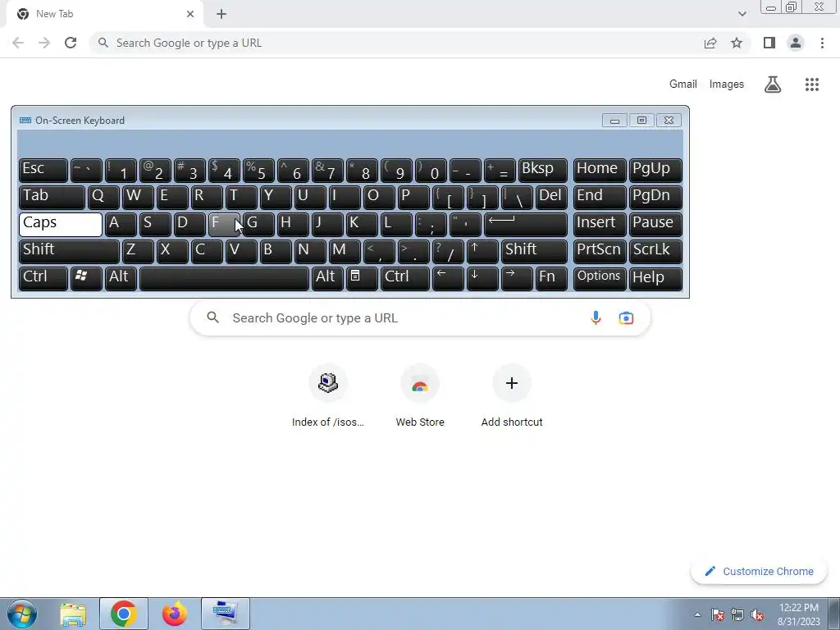Click the On-Screen Keyboard taskbar icon
Image resolution: width=840 pixels, height=630 pixels.
225,614
